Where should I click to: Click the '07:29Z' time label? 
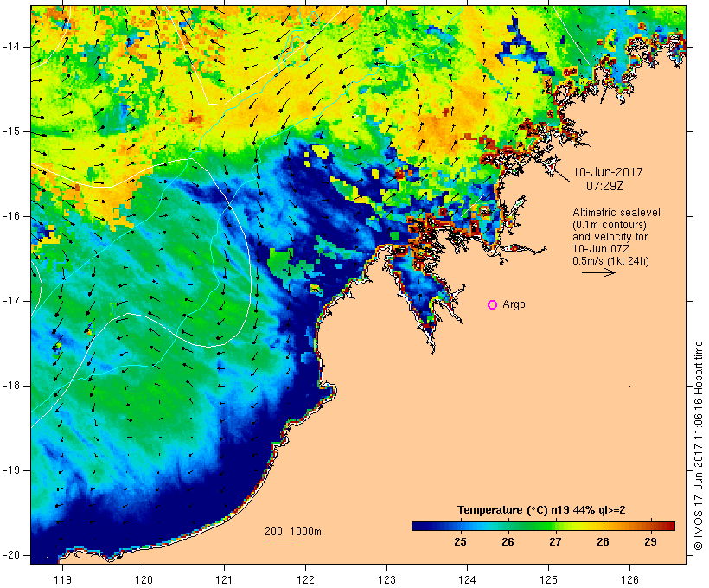click(x=605, y=186)
